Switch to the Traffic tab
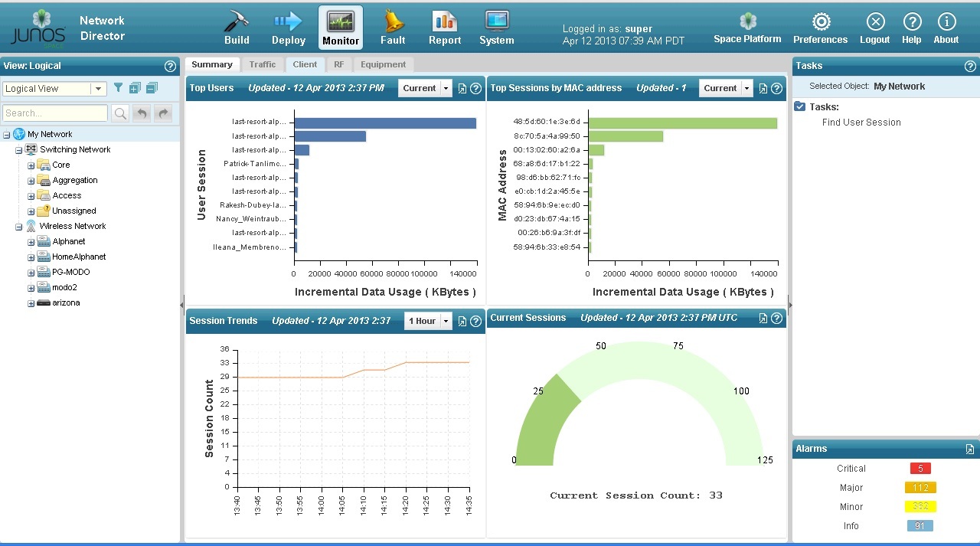 tap(263, 65)
